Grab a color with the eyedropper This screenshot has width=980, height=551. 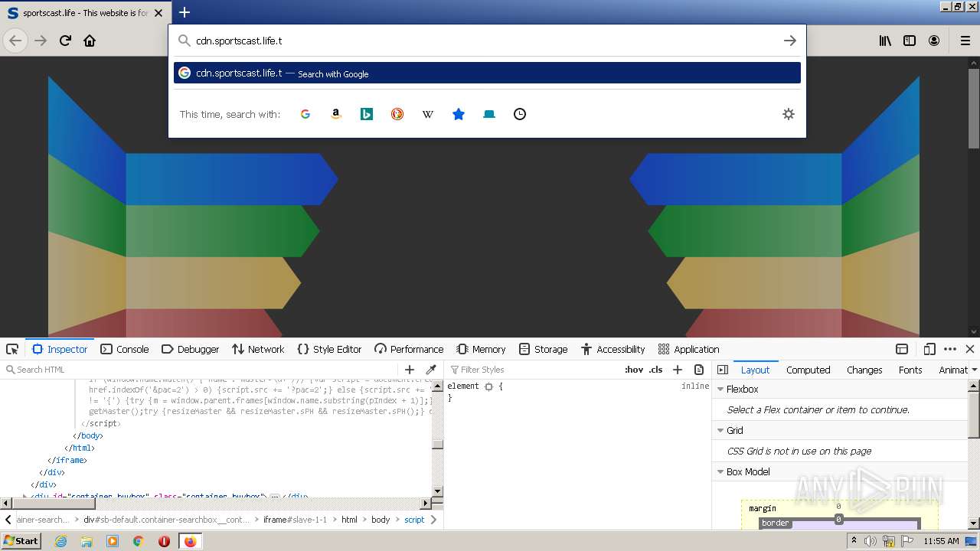tap(431, 370)
